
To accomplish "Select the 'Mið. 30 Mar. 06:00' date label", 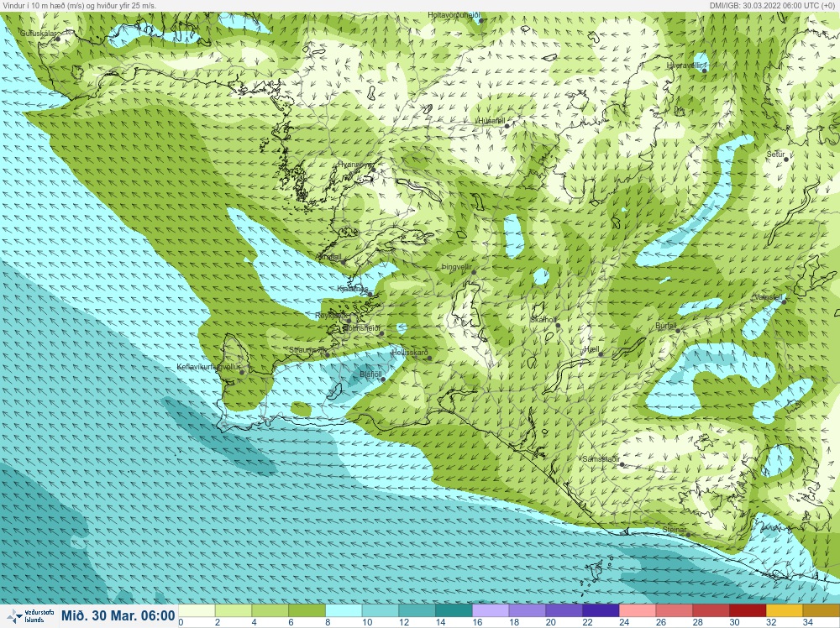I will tap(118, 615).
